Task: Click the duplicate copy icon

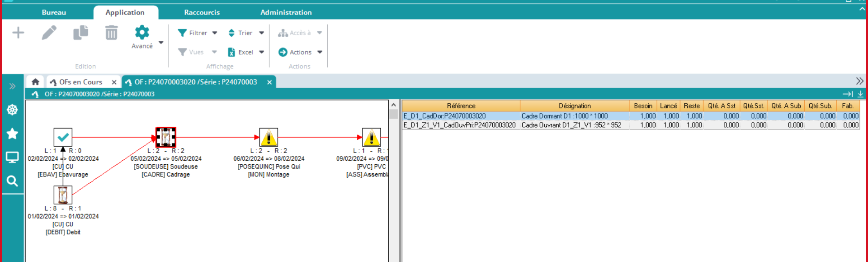Action: coord(80,33)
